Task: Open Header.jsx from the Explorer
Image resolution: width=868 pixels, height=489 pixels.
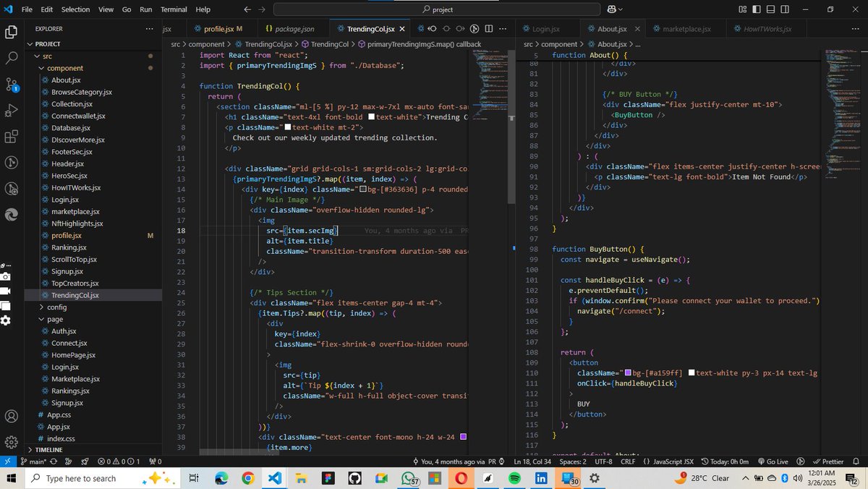Action: point(68,163)
